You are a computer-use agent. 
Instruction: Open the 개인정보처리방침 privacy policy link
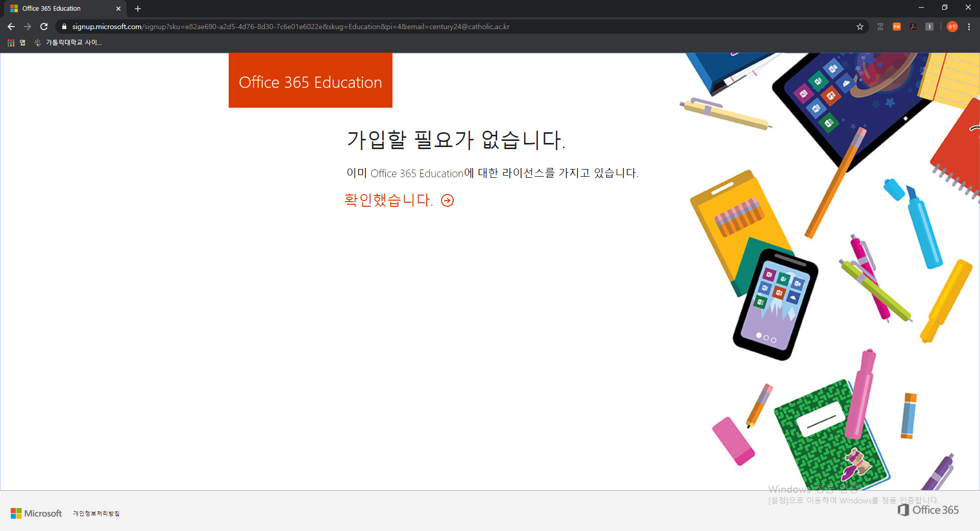pos(95,513)
